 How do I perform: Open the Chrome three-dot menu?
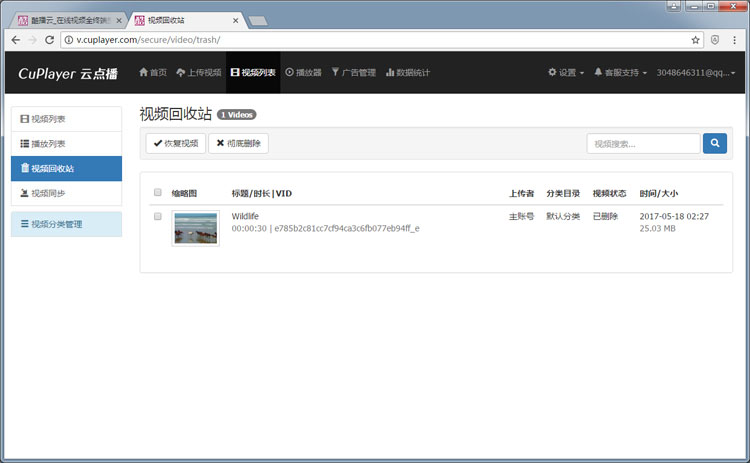tap(736, 40)
